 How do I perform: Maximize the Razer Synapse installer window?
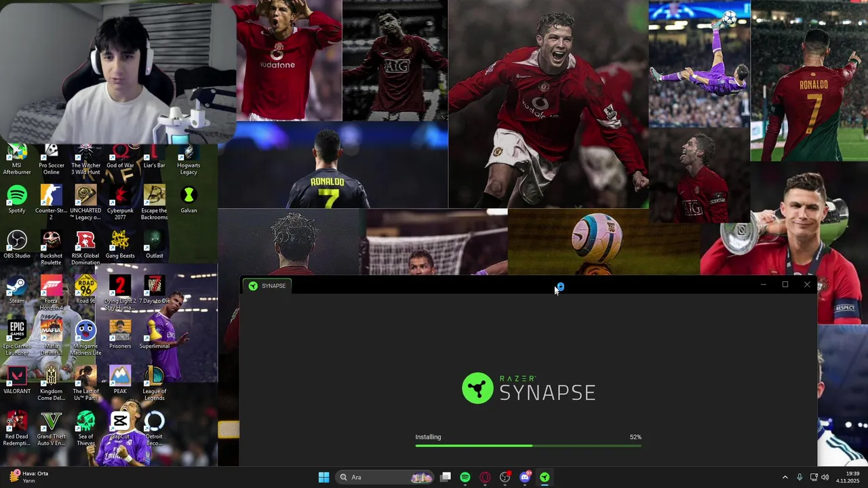(785, 285)
